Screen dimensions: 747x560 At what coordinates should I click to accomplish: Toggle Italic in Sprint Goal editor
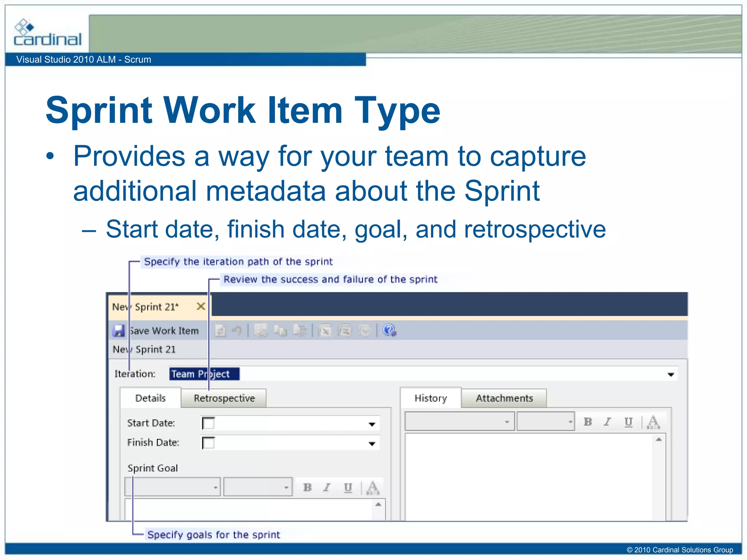point(327,487)
